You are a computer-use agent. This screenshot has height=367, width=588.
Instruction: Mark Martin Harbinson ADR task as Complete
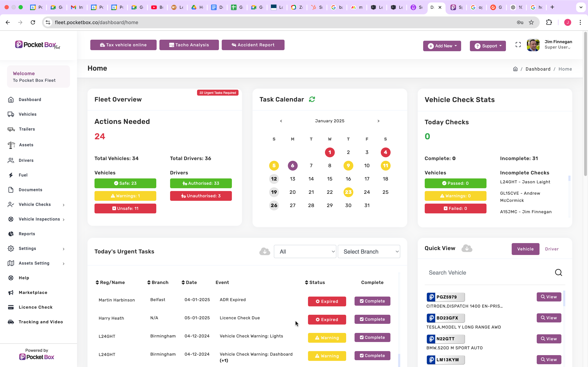(372, 301)
